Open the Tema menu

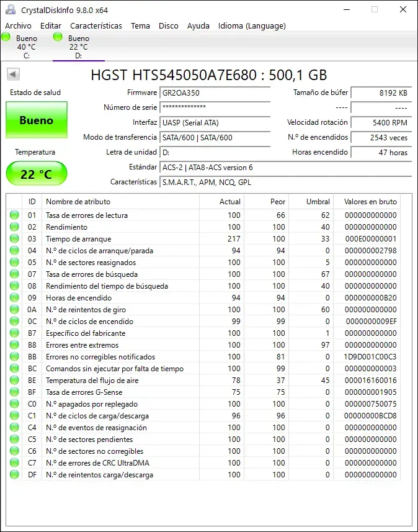pos(140,26)
